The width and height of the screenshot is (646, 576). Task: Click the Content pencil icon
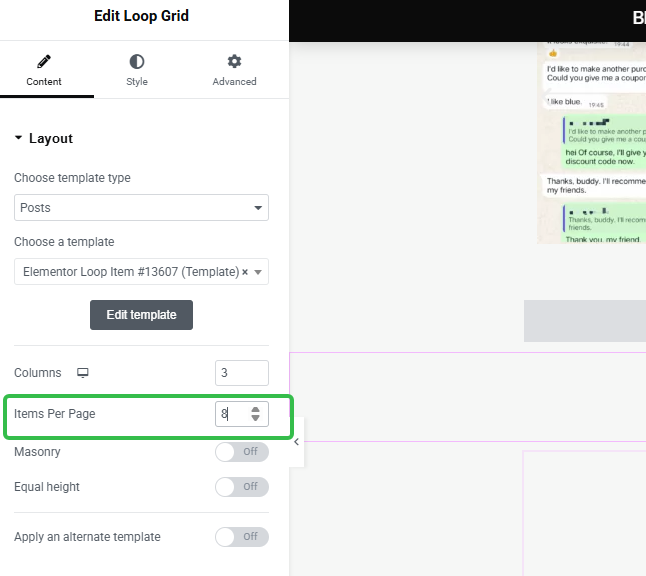pyautogui.click(x=43, y=62)
